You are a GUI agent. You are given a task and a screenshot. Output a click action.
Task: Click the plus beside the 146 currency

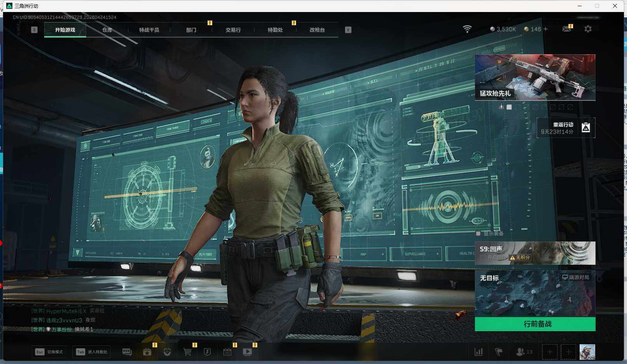(x=546, y=29)
